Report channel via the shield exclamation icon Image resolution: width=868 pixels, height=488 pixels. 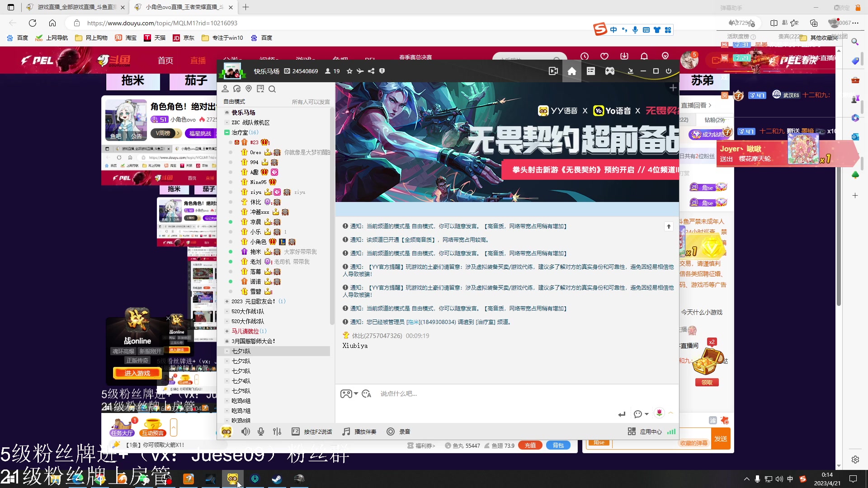point(382,71)
